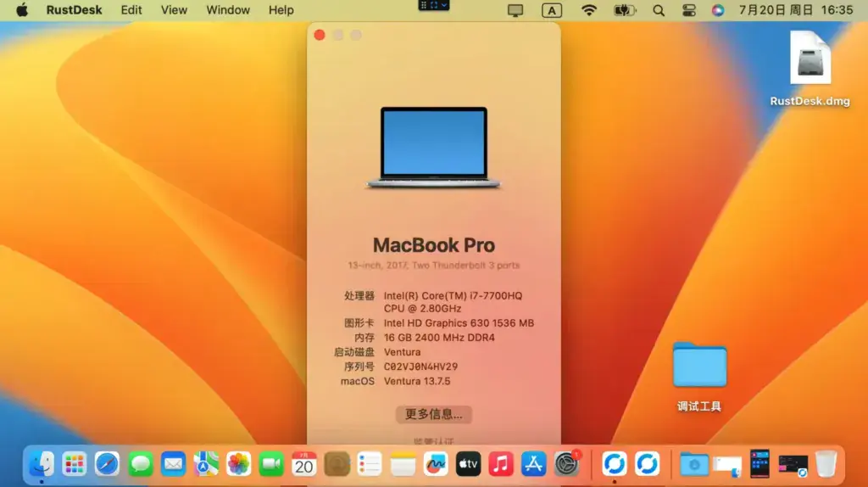Open Calendar showing 20 in dock
The image size is (868, 487).
304,464
